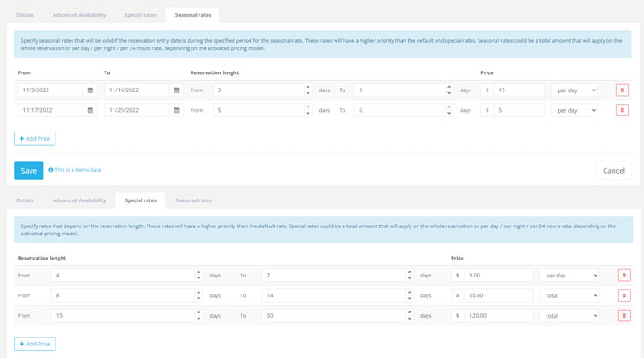Viewport: 644px width, 358px height.
Task: Open calendar for the 11/10/2022 To date
Action: pyautogui.click(x=176, y=89)
